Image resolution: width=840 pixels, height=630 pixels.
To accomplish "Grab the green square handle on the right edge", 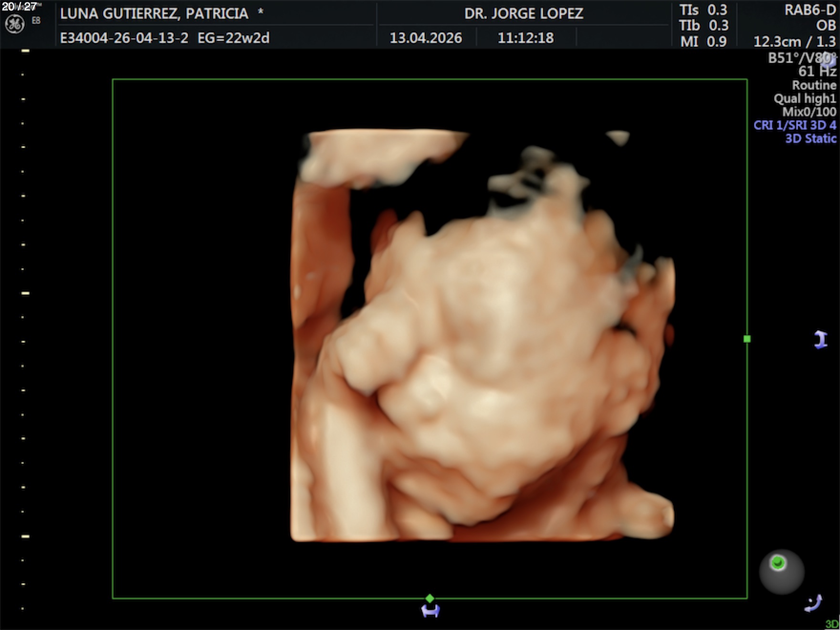I will 747,339.
